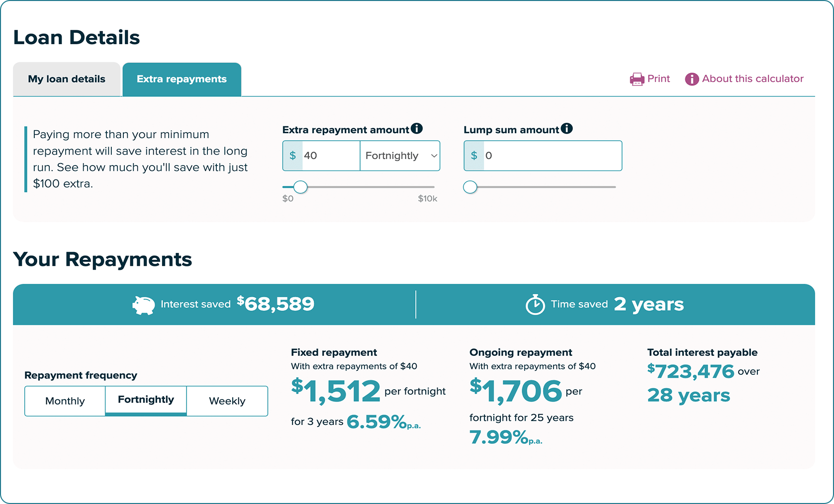The image size is (834, 504).
Task: Click the dollar sign beside extra repayment field
Action: click(x=293, y=156)
